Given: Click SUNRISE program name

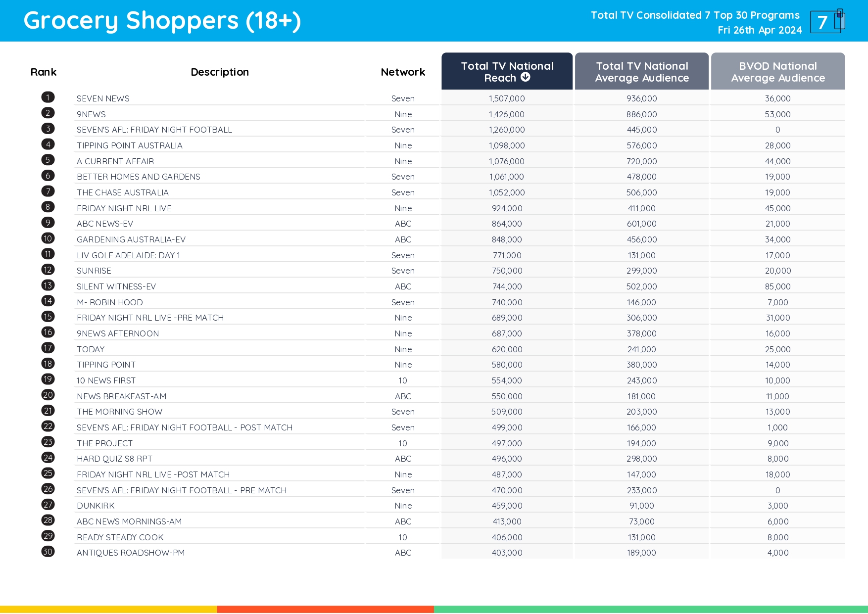Looking at the screenshot, I should point(94,271).
